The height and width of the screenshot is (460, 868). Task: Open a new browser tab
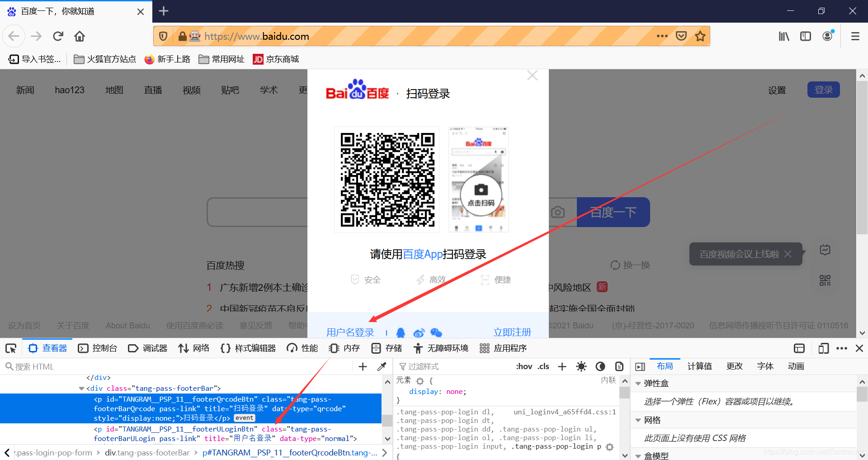pos(164,11)
